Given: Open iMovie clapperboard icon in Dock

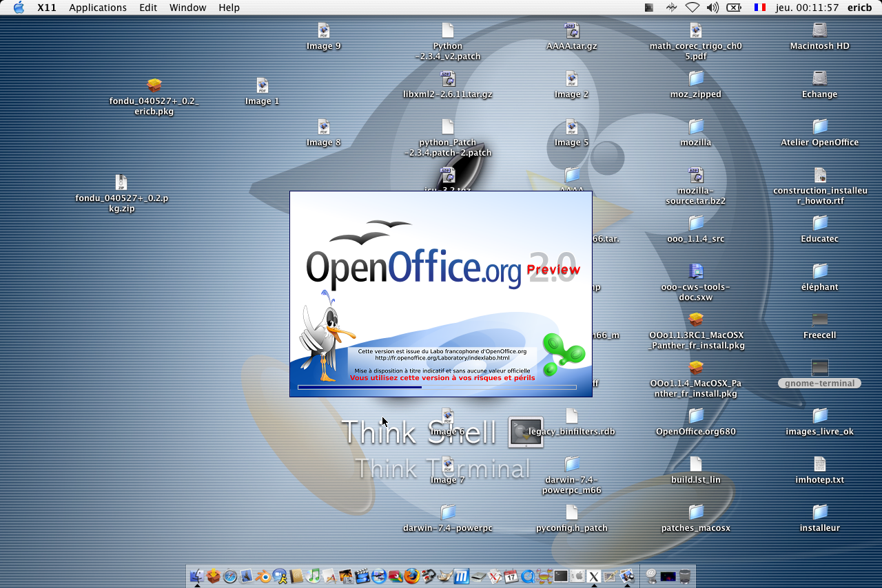Looking at the screenshot, I should pyautogui.click(x=362, y=576).
